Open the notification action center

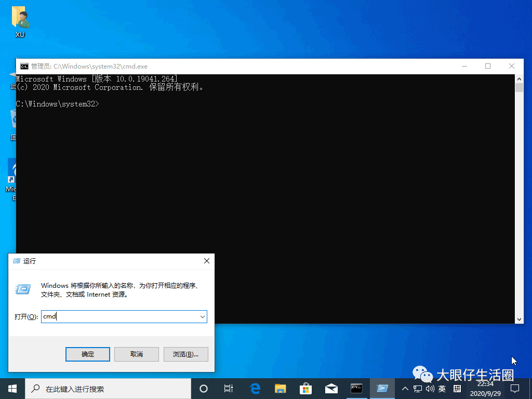click(515, 389)
